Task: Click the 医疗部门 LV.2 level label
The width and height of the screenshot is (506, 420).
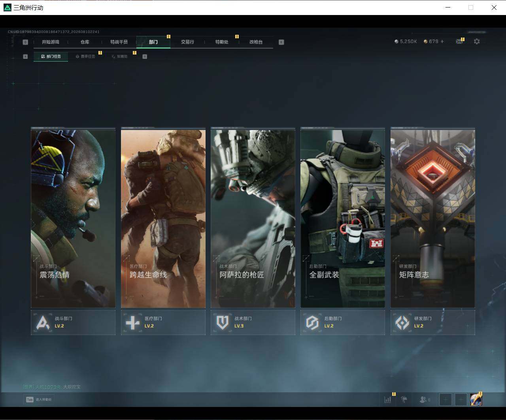Action: pos(149,326)
